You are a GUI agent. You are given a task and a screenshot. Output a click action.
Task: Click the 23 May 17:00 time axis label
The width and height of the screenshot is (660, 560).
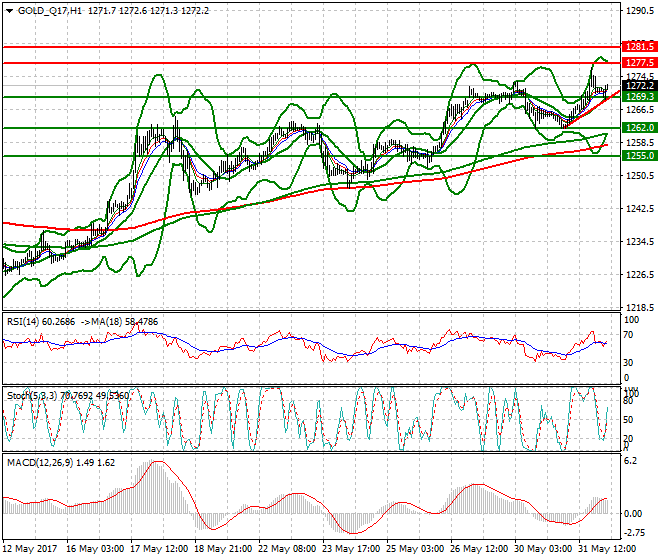click(x=351, y=549)
